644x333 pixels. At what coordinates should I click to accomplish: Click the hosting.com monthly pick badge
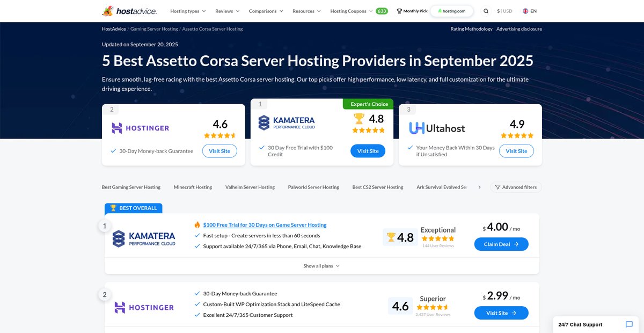[452, 11]
